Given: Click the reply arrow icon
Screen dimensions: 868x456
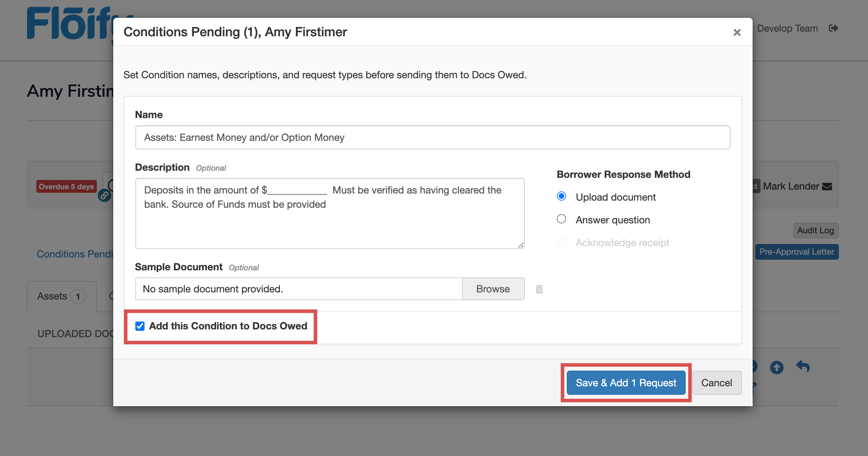Looking at the screenshot, I should tap(803, 366).
